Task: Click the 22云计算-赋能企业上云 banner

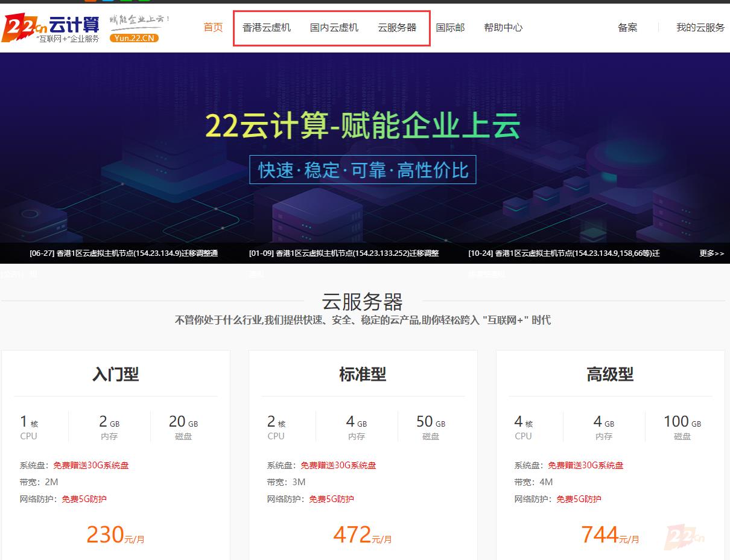Action: 363,126
